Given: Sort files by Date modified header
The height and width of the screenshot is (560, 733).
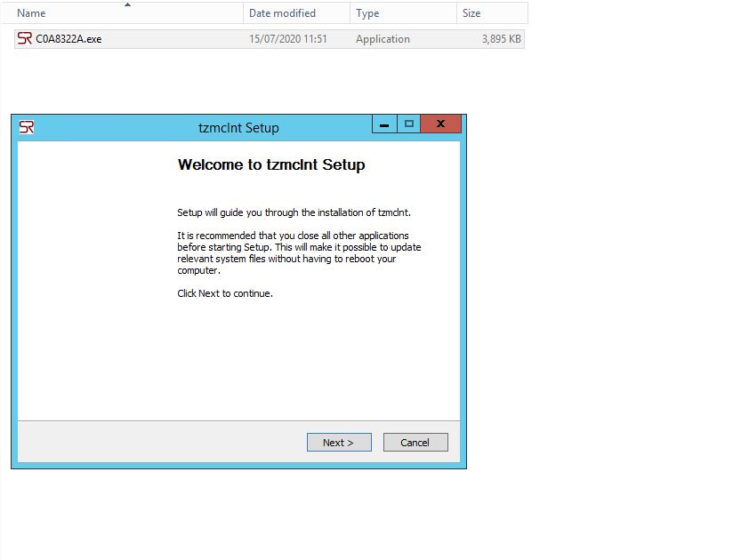Looking at the screenshot, I should coord(282,13).
